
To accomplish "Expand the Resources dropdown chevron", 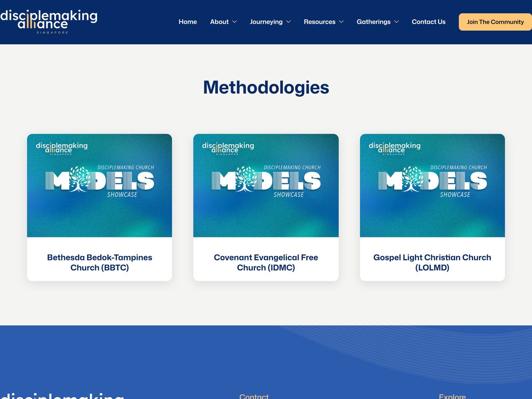I will point(341,22).
